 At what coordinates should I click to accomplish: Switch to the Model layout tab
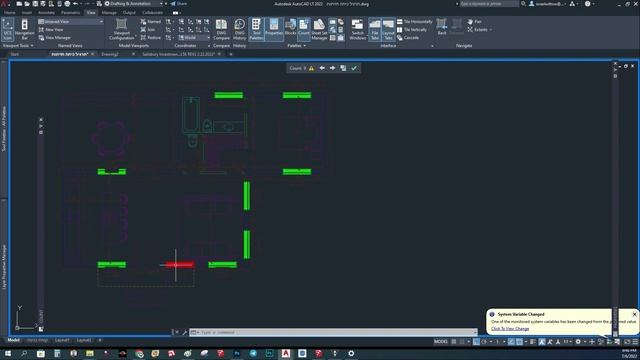(13, 340)
